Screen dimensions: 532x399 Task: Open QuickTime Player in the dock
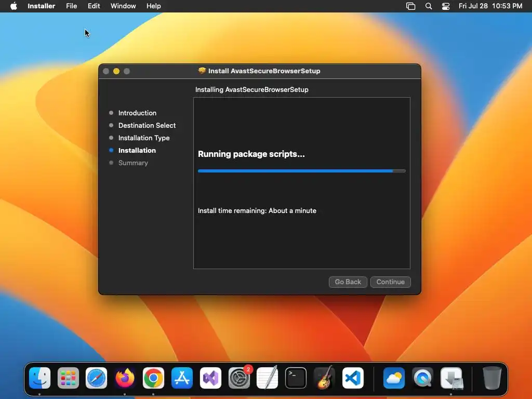pos(422,378)
